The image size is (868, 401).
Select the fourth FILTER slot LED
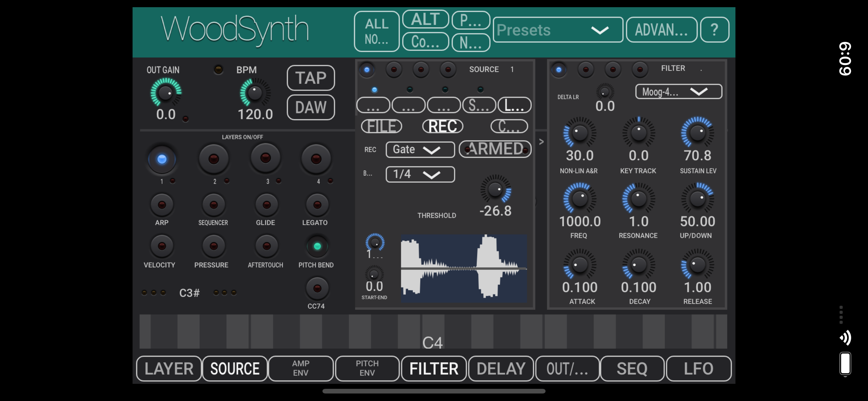click(x=640, y=70)
